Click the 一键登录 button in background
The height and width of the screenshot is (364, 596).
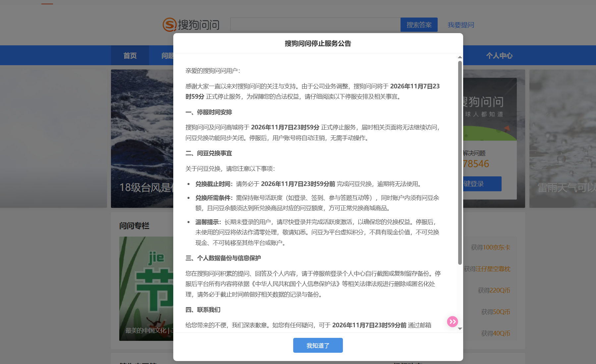(x=482, y=184)
